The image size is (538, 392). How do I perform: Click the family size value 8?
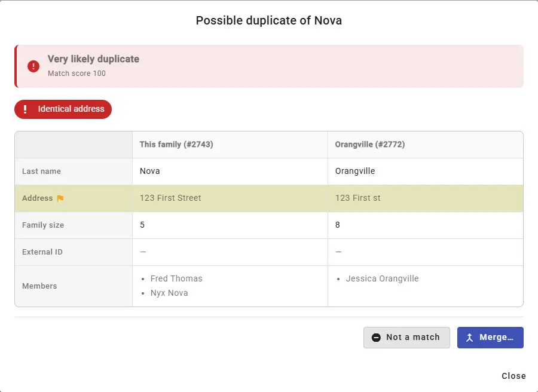(x=338, y=225)
